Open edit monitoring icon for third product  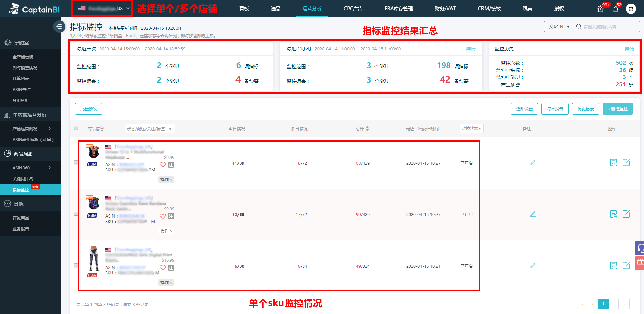[x=626, y=265]
